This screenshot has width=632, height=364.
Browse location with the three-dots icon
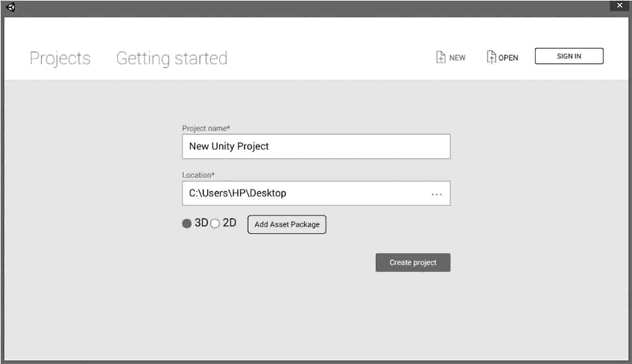[x=437, y=193]
